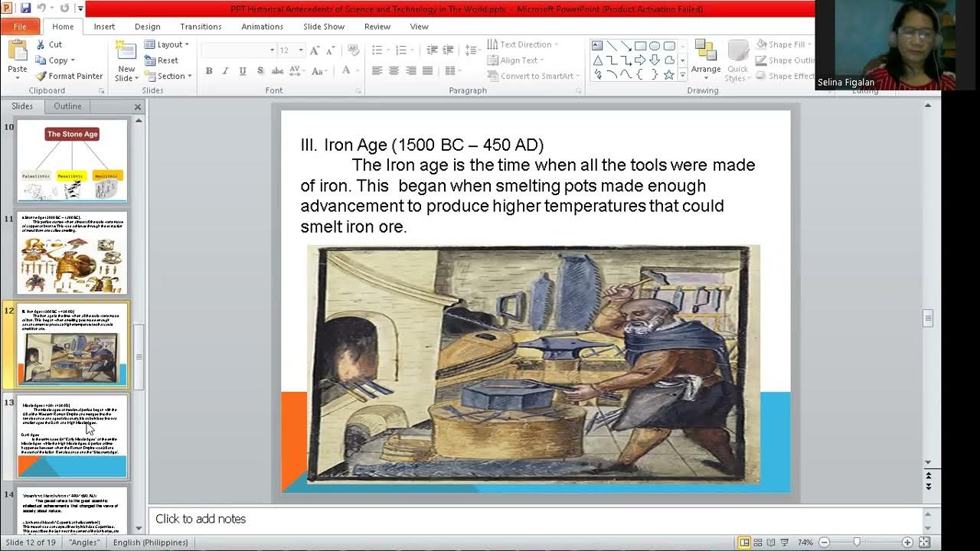Open the Align Text dropdown

(516, 60)
